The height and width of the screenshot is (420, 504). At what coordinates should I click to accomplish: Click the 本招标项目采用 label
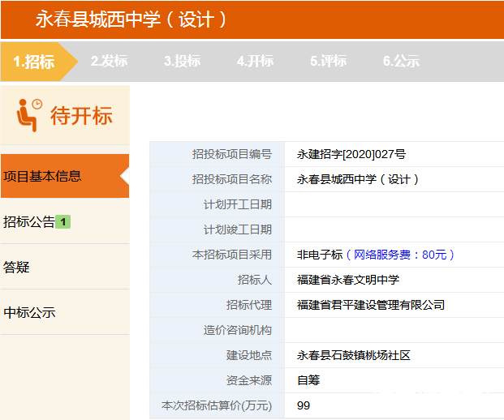(232, 255)
